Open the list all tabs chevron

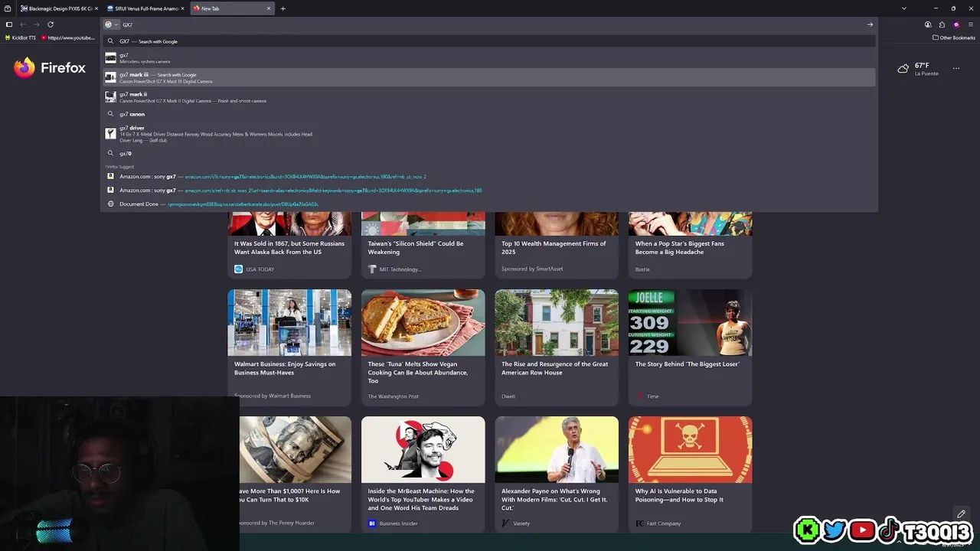tap(904, 8)
